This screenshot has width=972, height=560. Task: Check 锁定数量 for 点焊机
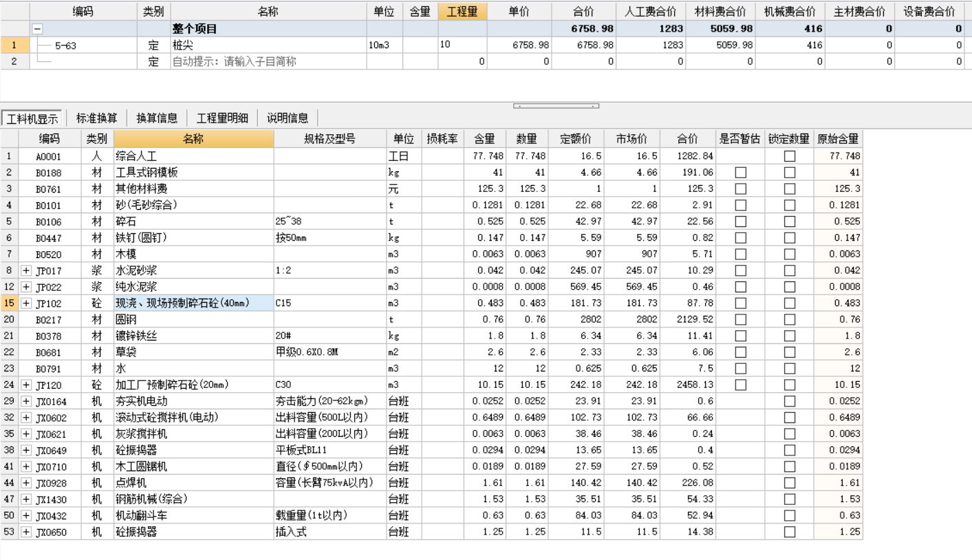(790, 483)
